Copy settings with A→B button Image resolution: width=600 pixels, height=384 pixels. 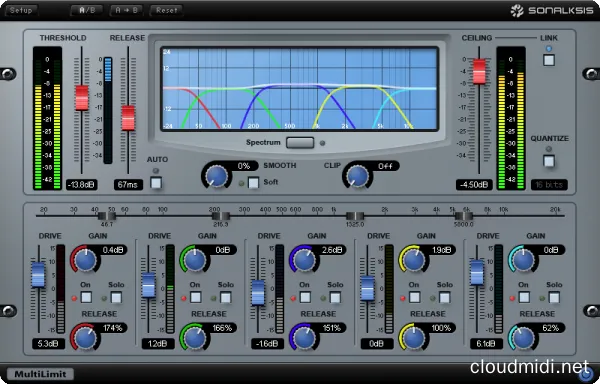127,10
